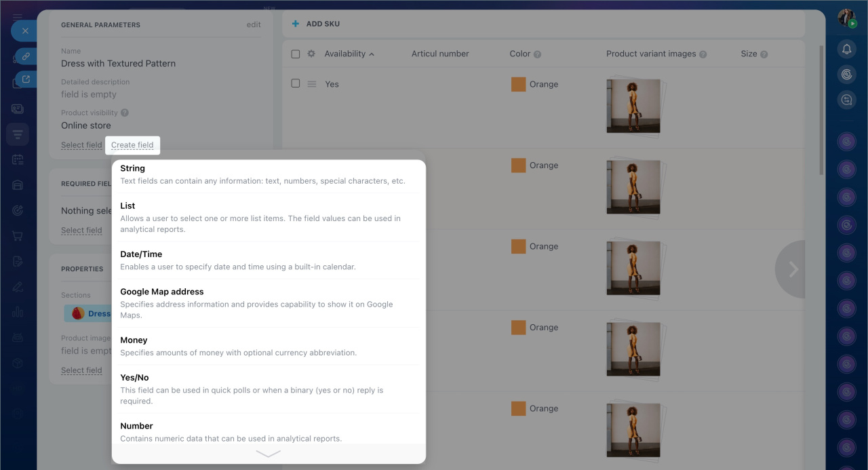Toggle the select-all checkbox in the header
This screenshot has height=470, width=868.
tap(296, 54)
